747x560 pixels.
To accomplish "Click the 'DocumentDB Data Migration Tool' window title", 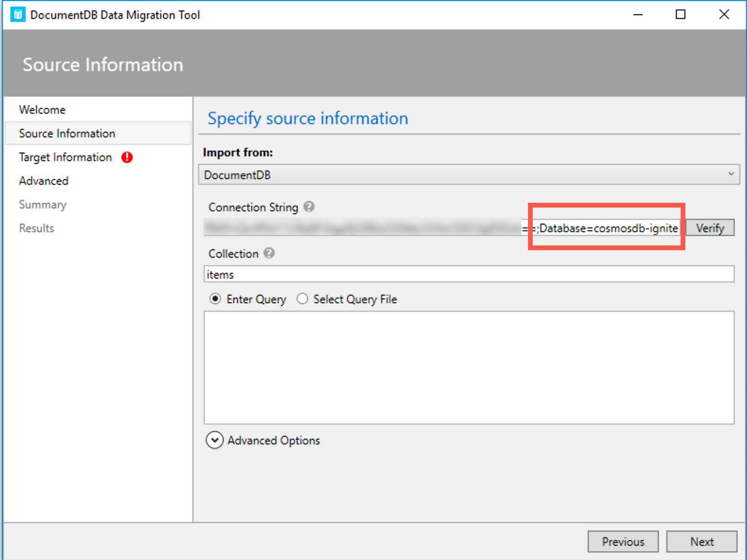I will pos(115,15).
